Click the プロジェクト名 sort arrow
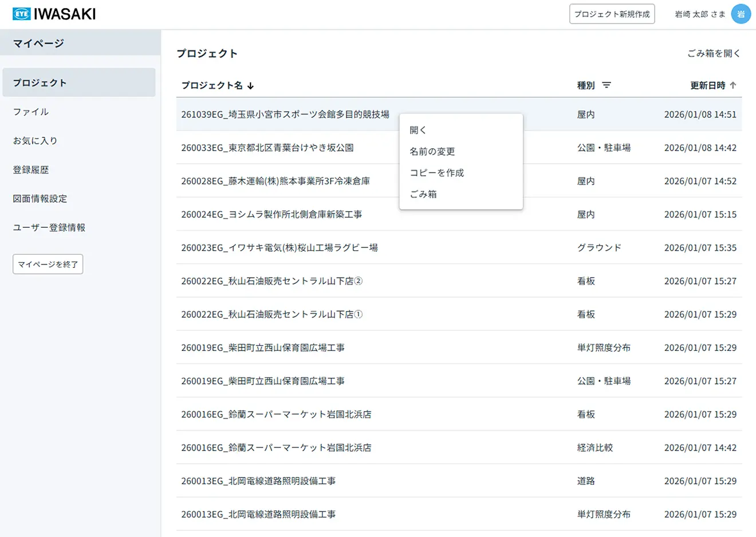 pyautogui.click(x=251, y=86)
